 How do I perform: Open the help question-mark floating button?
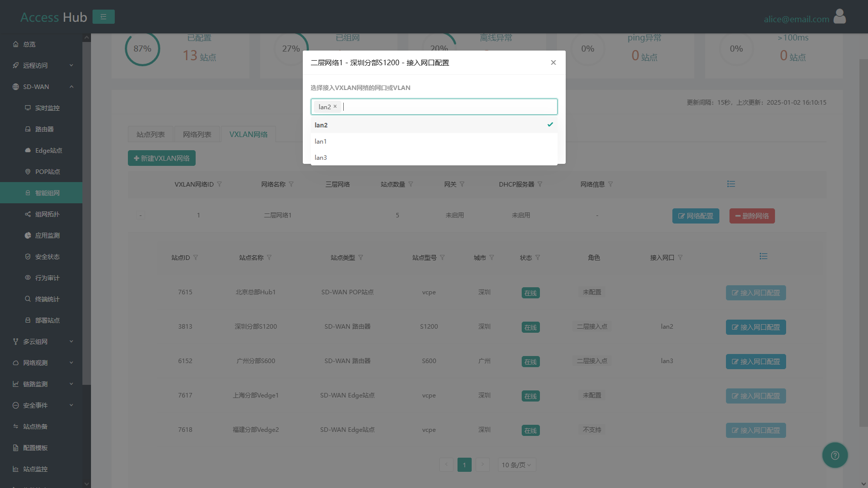[835, 455]
